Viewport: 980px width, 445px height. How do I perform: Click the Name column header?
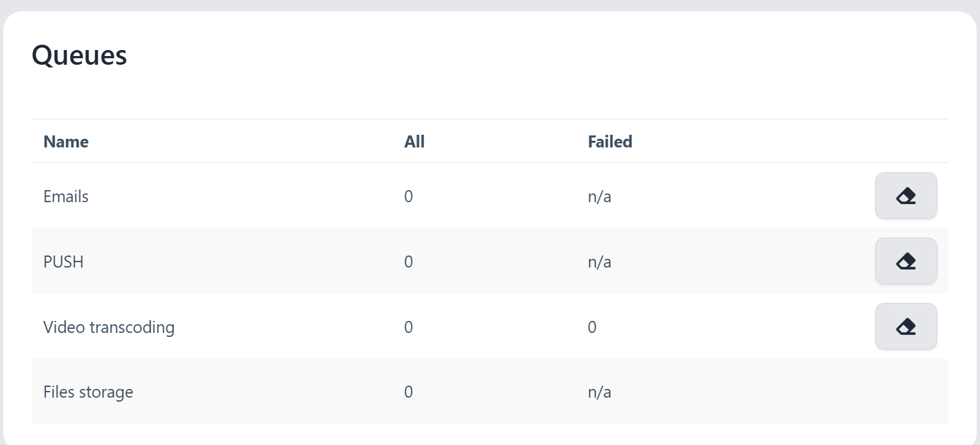pos(66,141)
